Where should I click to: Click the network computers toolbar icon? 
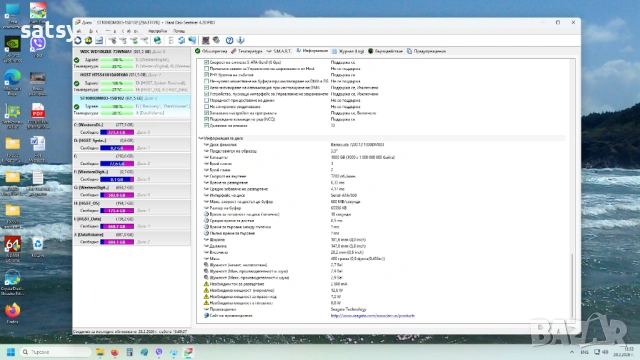point(192,40)
